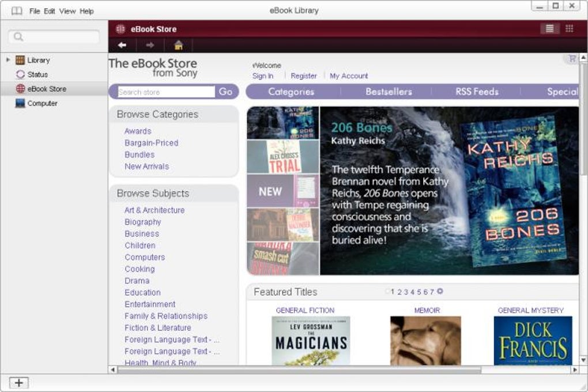Select the Alex Cross's Trial thumbnail
This screenshot has height=392, width=588.
tap(283, 157)
